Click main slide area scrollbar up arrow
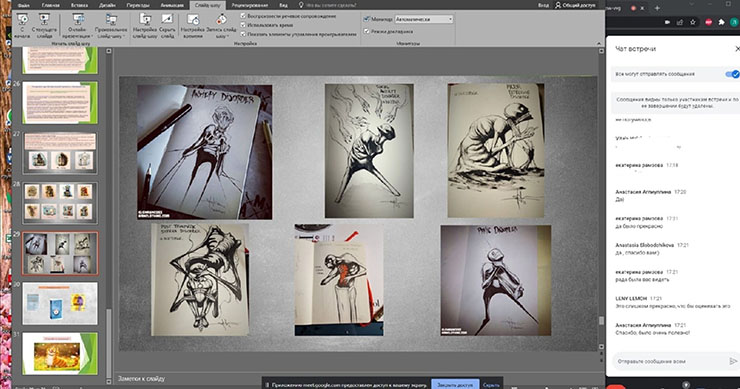 click(601, 51)
